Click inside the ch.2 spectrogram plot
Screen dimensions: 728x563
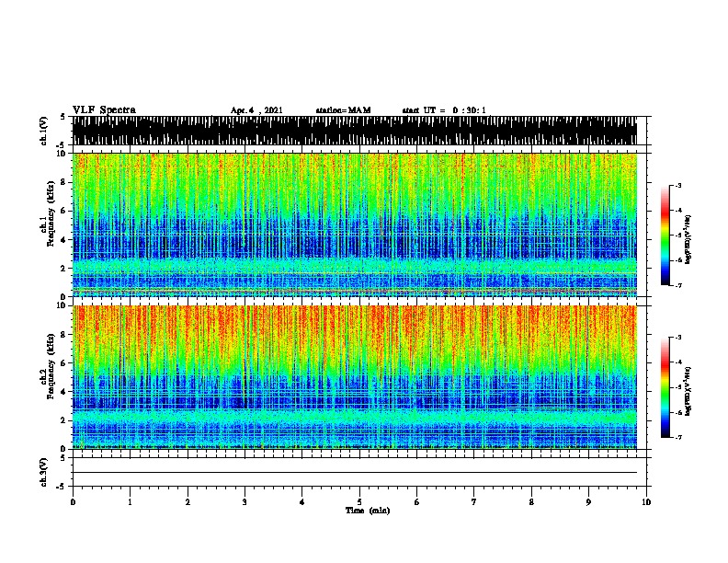click(355, 377)
